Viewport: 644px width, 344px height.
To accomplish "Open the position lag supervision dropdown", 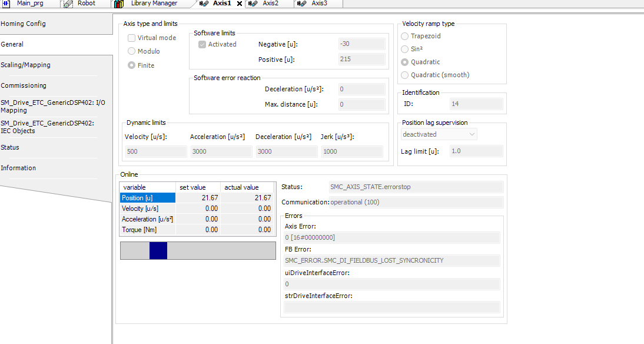I will click(x=439, y=134).
